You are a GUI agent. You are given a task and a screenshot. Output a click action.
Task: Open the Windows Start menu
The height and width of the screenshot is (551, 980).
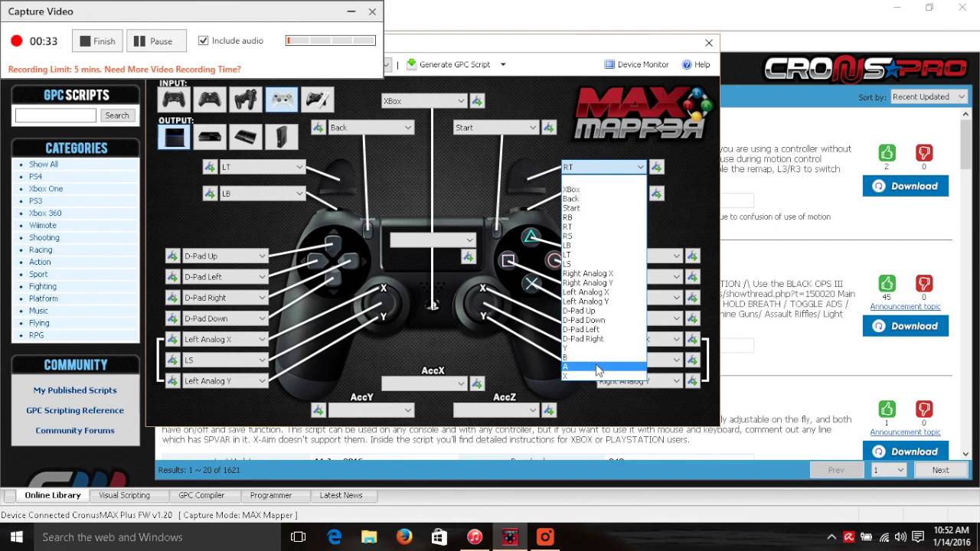click(x=17, y=537)
